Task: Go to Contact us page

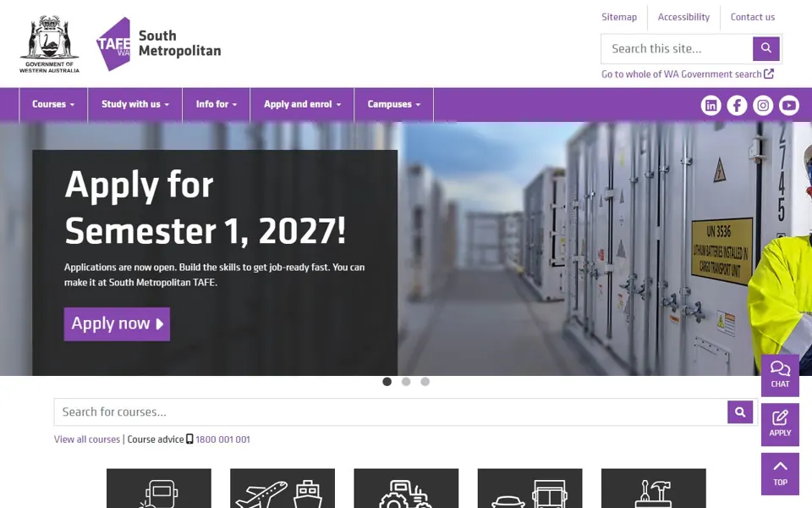Action: click(x=753, y=17)
